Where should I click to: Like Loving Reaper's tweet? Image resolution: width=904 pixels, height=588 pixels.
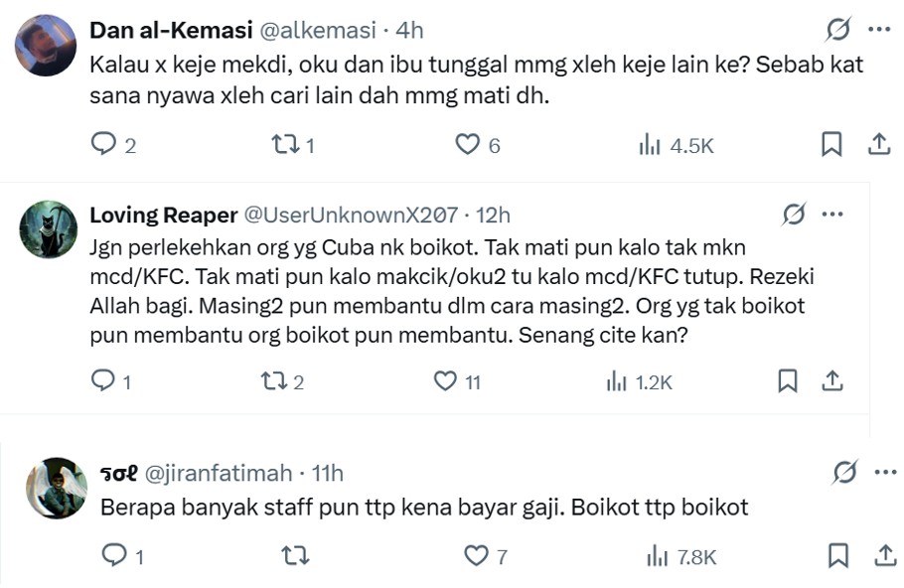[446, 380]
